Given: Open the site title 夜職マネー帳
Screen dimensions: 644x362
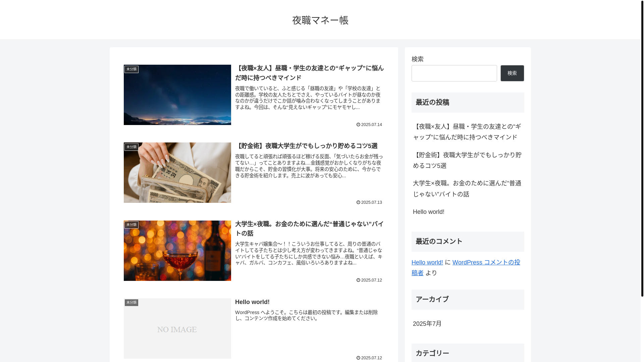Looking at the screenshot, I should (x=320, y=20).
